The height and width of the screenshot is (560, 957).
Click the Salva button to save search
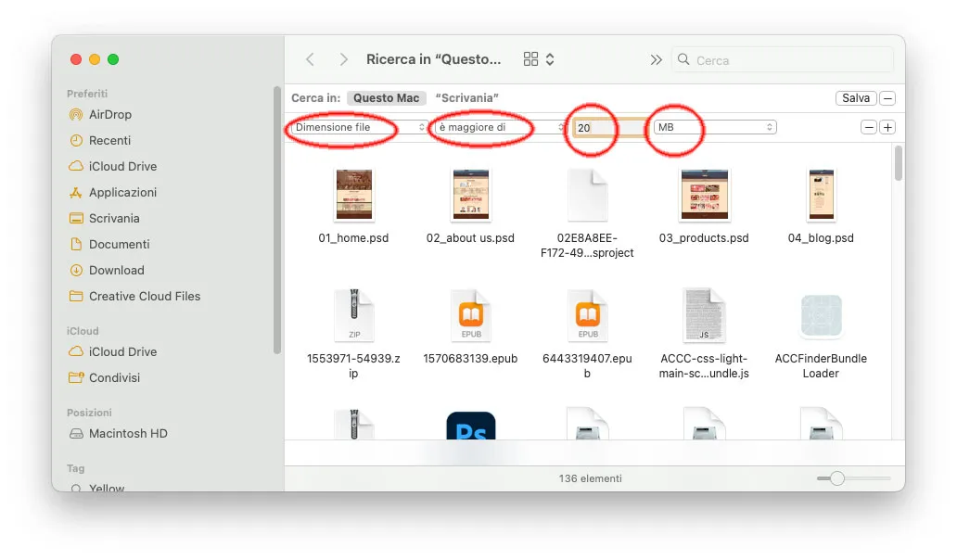pyautogui.click(x=855, y=97)
